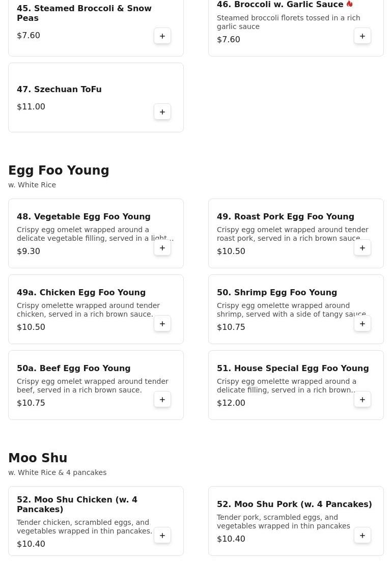The image size is (392, 561).
Task: Open the Szechuan ToFu item title
Action: 59,90
